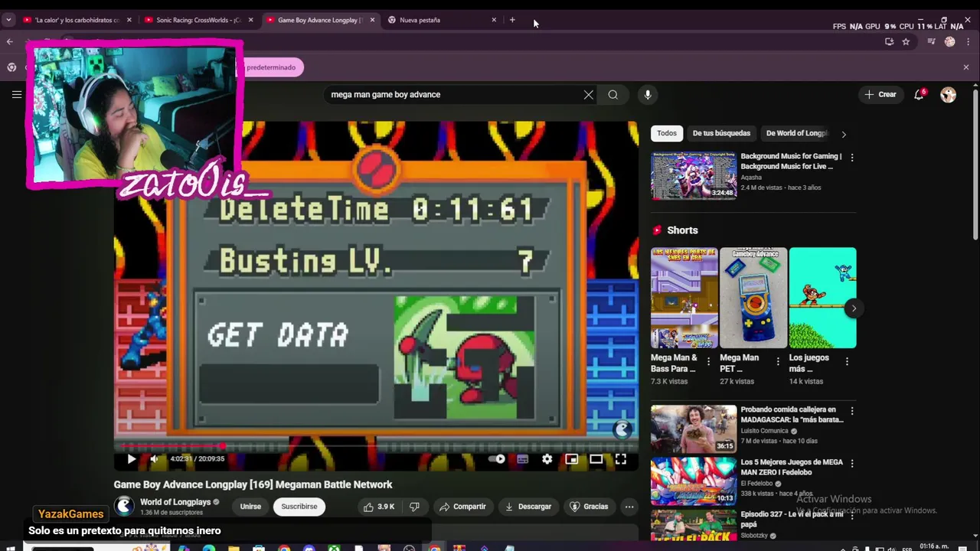
Task: Start voice search with microphone
Action: tap(648, 95)
